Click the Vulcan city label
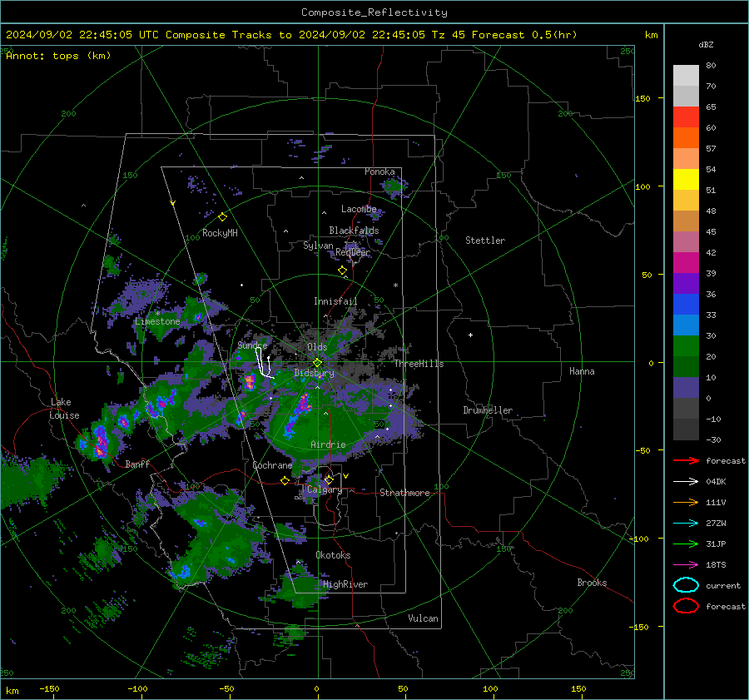Image resolution: width=749 pixels, height=700 pixels. pos(424,618)
